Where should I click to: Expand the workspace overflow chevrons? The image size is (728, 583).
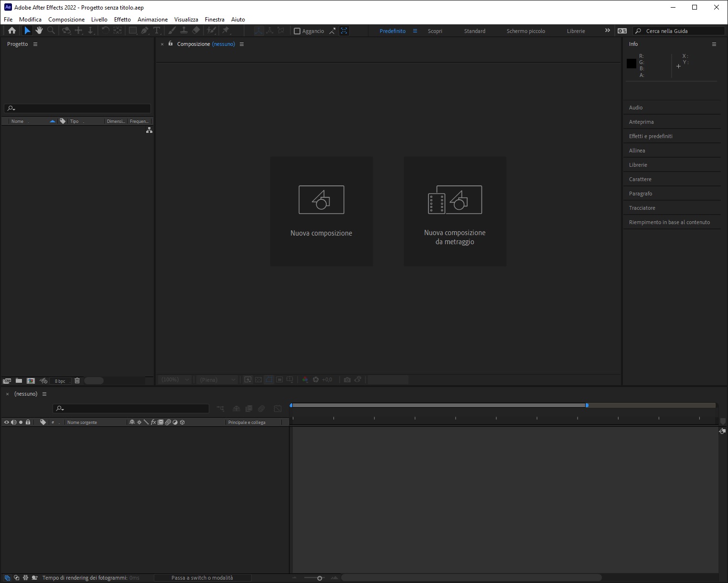click(608, 31)
